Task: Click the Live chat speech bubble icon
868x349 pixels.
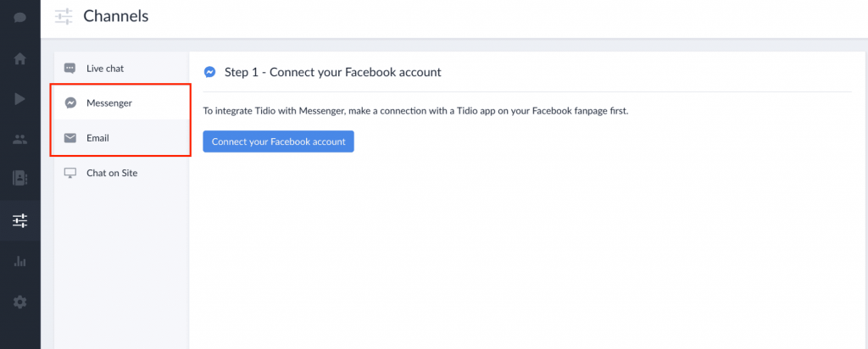Action: (70, 68)
